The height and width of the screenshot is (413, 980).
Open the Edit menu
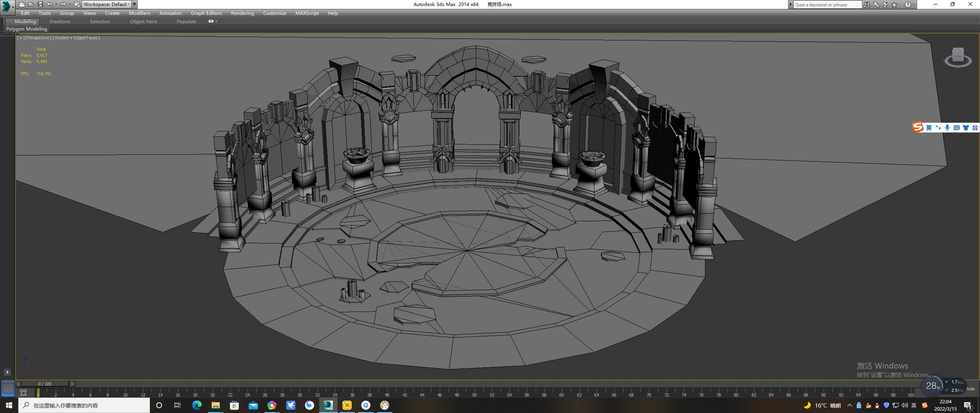click(25, 13)
